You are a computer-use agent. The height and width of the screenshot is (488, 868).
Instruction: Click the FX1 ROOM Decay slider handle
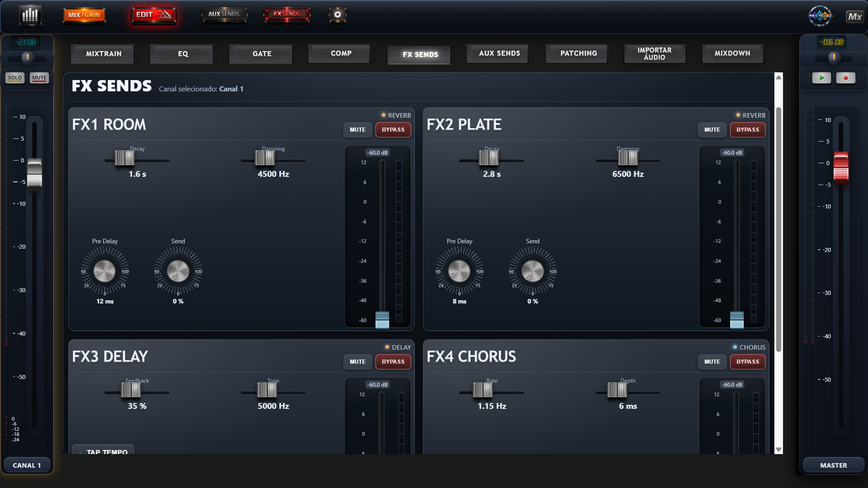[124, 158]
